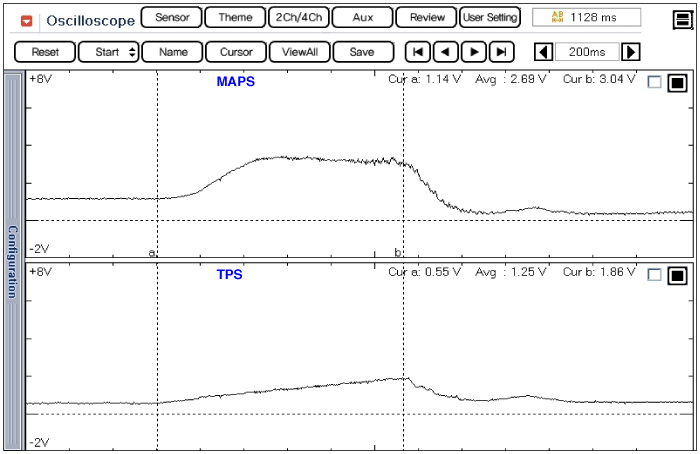Click the Save button
The image size is (700, 454).
362,52
